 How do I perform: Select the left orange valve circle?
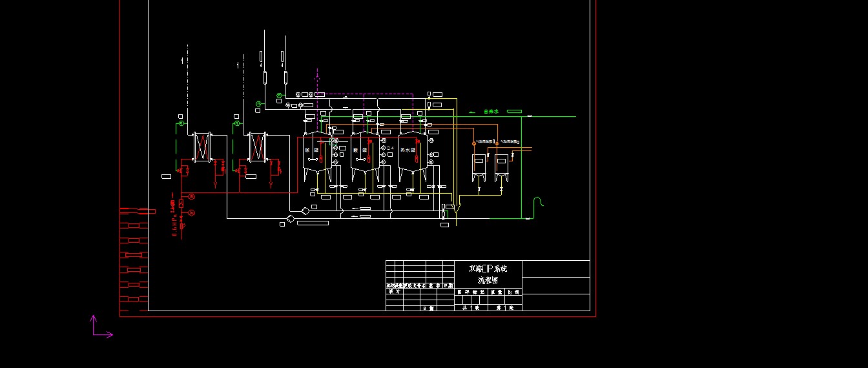(x=474, y=143)
